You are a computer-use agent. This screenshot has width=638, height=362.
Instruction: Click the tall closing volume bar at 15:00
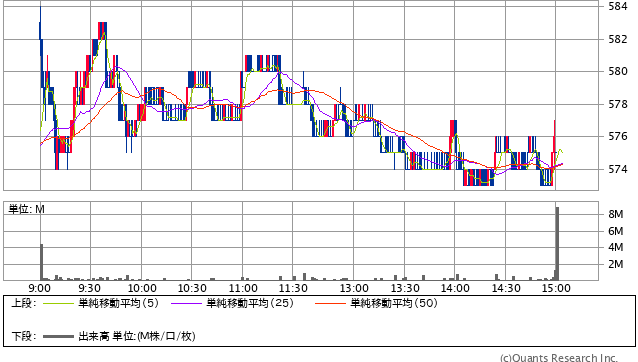(557, 243)
